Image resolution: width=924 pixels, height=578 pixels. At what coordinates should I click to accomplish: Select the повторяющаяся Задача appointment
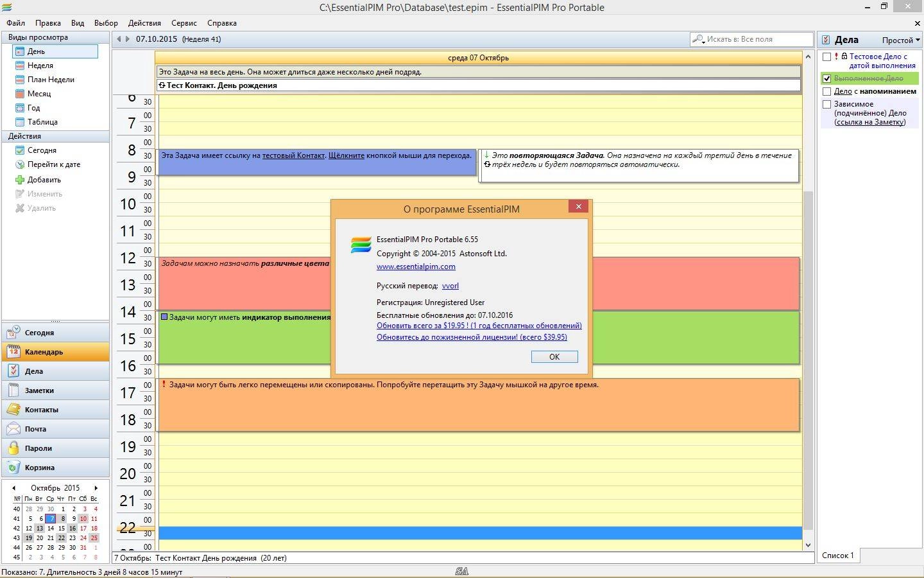[639, 166]
